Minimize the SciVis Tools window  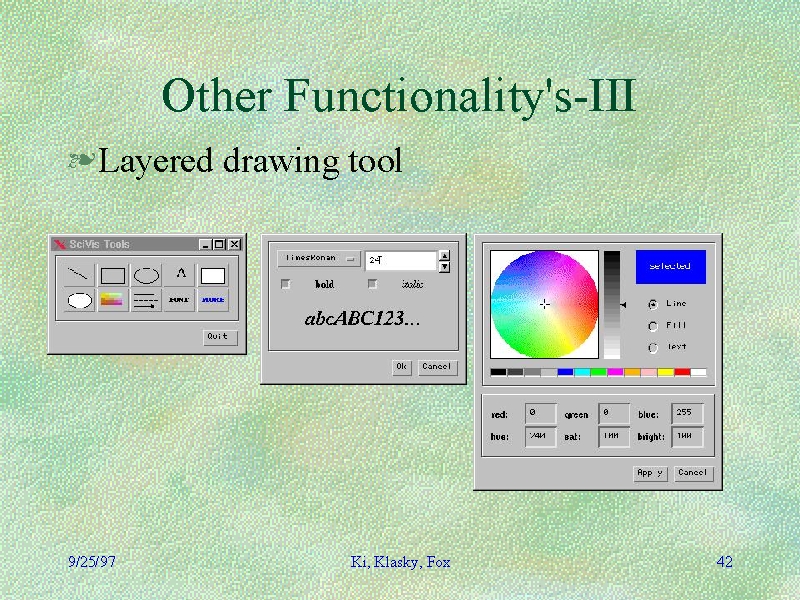[x=205, y=244]
